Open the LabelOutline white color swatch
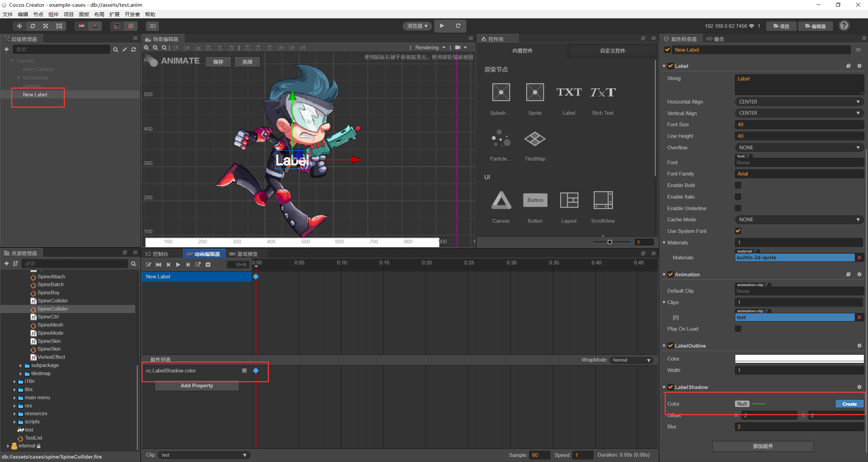The image size is (868, 462). click(799, 358)
